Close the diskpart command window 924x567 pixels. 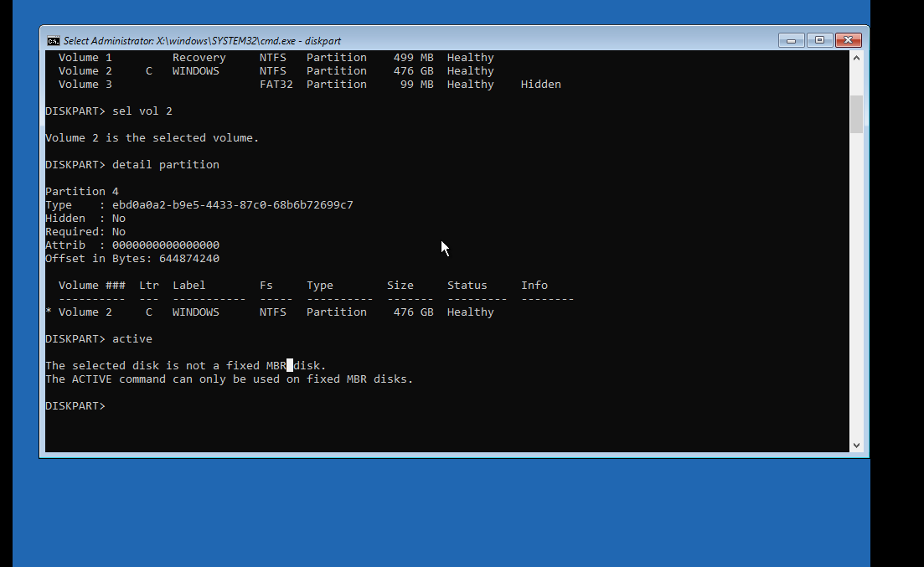848,40
